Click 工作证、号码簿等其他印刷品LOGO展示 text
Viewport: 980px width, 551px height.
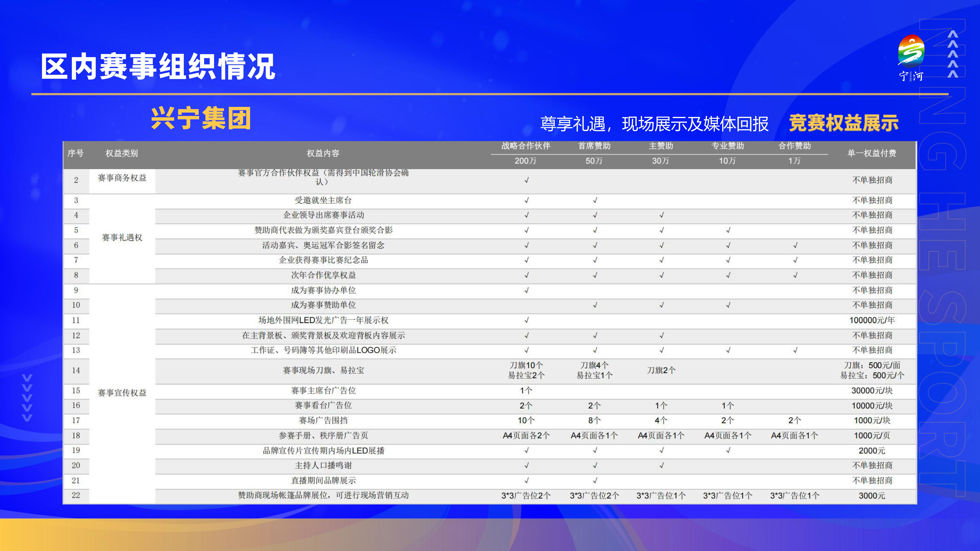click(x=323, y=350)
